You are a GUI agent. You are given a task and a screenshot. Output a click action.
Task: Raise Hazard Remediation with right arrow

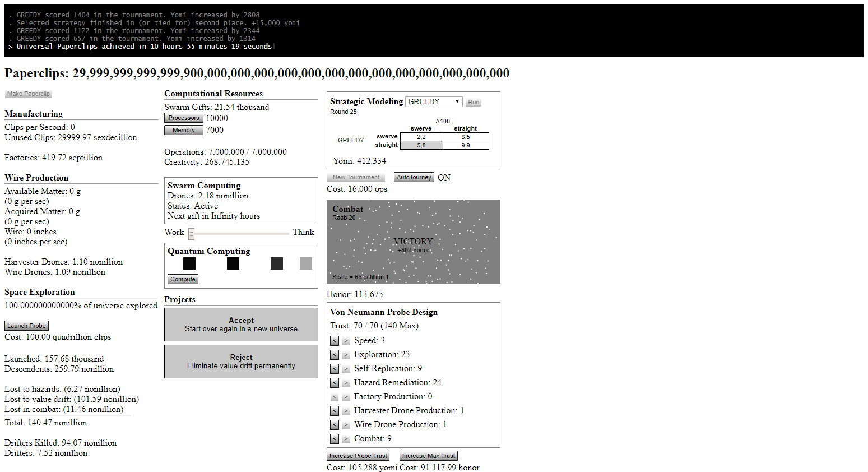346,383
